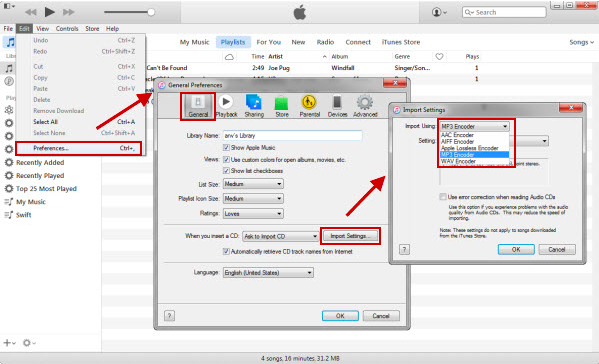Click the help question mark in General Preferences
The image size is (599, 364).
(x=169, y=315)
